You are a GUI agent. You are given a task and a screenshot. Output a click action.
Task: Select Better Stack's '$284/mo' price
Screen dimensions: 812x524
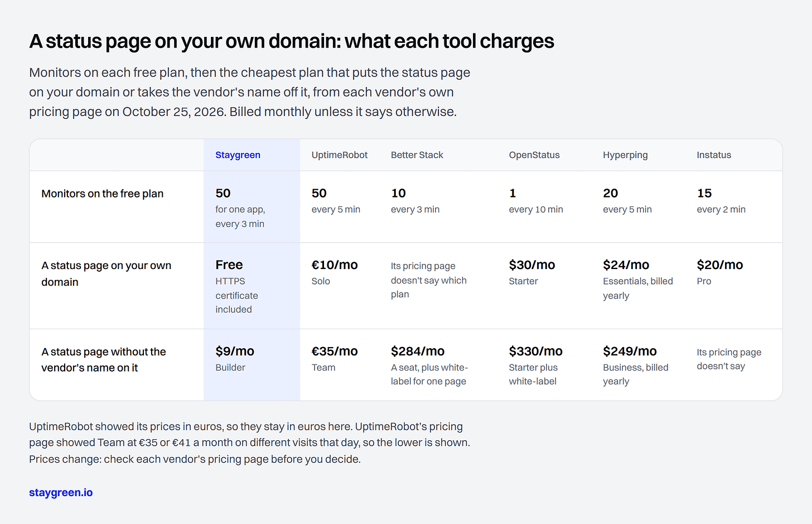418,351
